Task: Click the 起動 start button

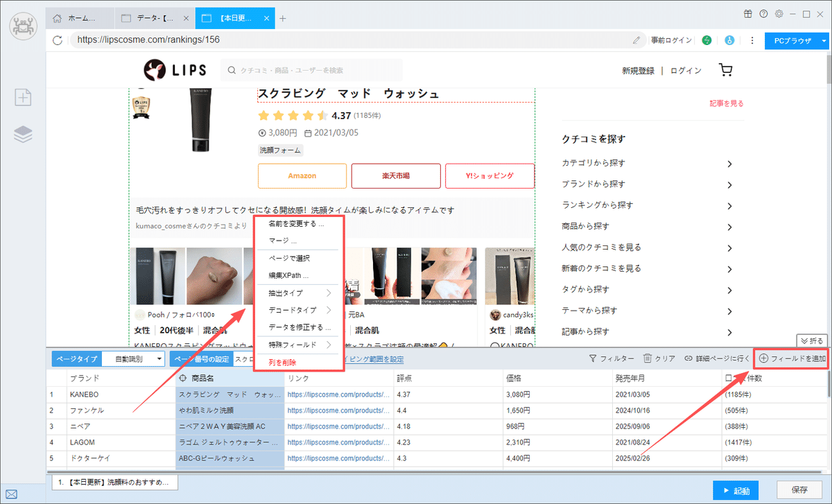Action: (x=736, y=491)
